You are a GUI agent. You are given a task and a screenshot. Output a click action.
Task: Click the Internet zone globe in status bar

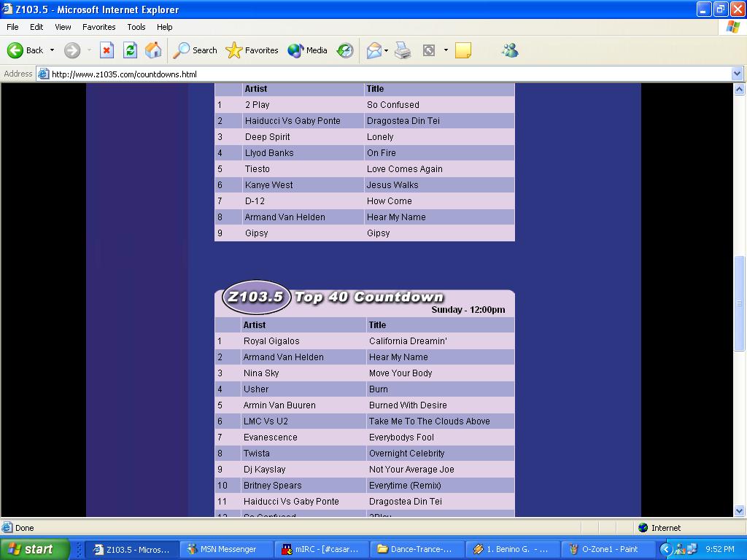click(643, 528)
